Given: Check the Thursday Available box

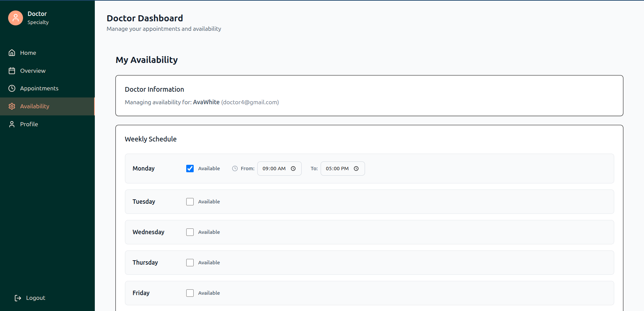Looking at the screenshot, I should pos(190,263).
